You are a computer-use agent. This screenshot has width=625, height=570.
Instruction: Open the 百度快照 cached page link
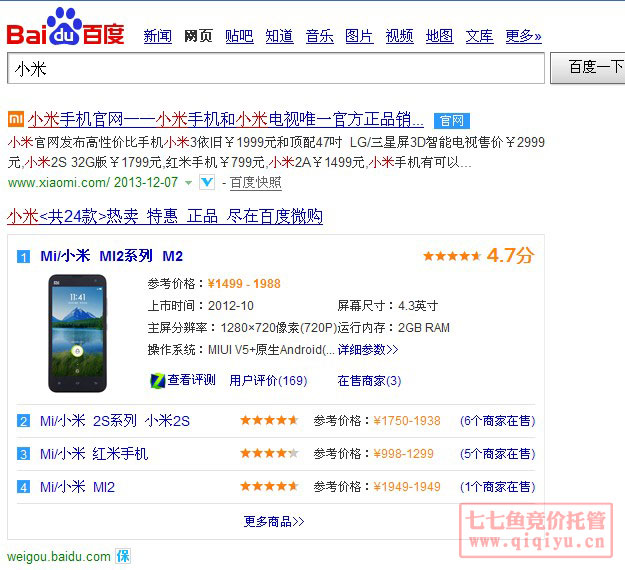pyautogui.click(x=256, y=183)
